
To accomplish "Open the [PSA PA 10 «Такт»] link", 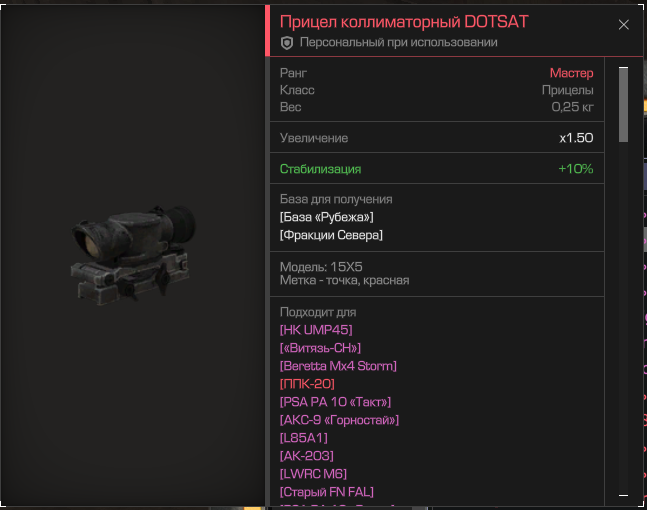I will point(335,402).
